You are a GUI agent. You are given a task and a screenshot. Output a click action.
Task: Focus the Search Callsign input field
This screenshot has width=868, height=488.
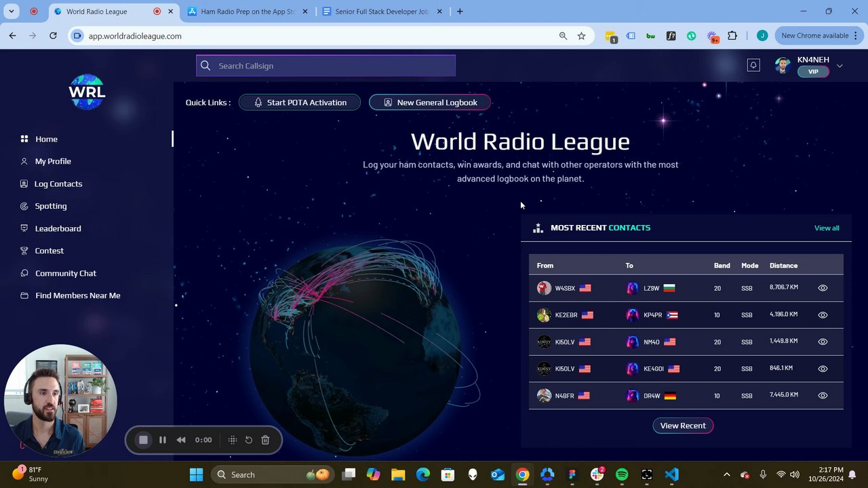pos(325,66)
